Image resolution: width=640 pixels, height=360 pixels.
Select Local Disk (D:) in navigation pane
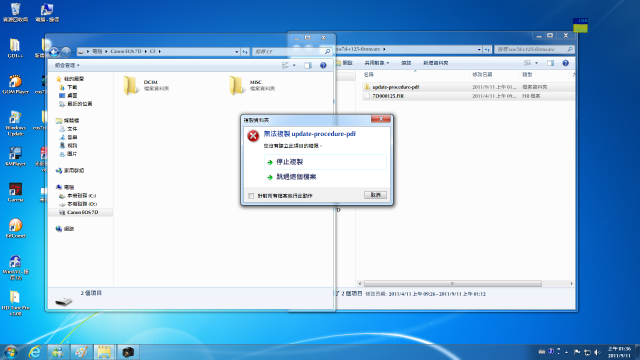coord(78,204)
